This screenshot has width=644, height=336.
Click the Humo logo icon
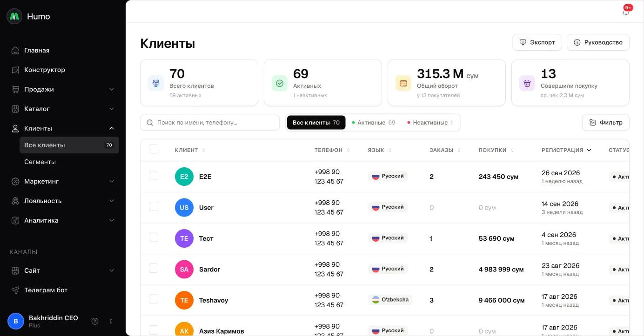pyautogui.click(x=14, y=16)
